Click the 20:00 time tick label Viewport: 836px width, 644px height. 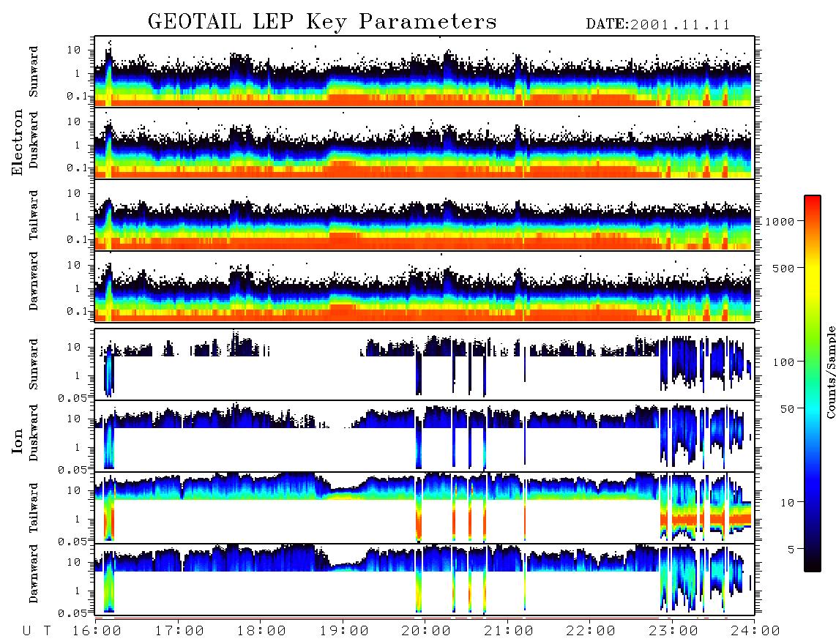426,631
